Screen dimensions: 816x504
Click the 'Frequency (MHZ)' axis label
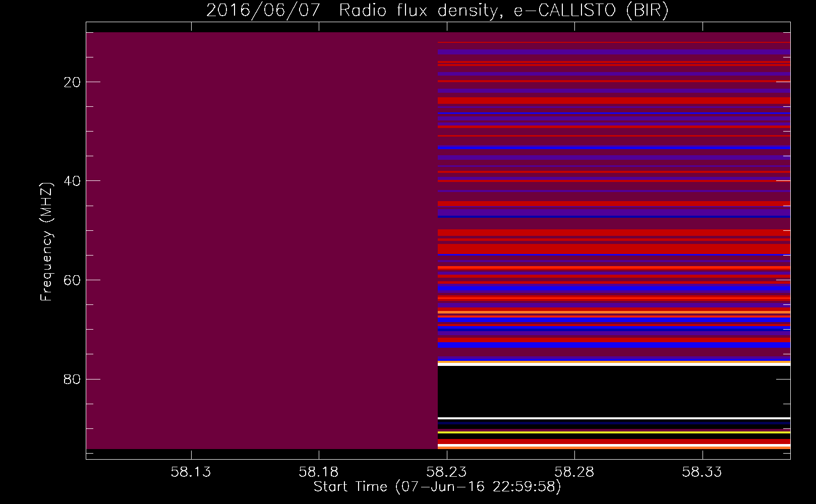[x=46, y=242]
